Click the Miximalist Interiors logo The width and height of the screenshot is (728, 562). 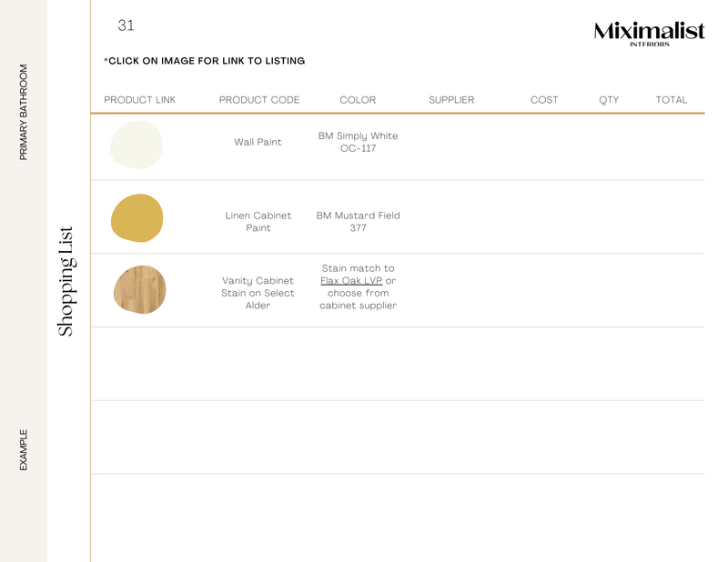(649, 33)
